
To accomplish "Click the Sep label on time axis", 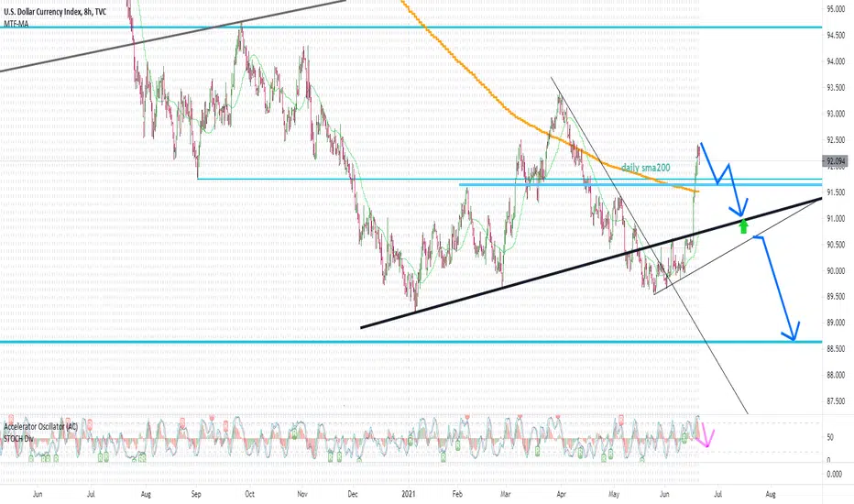I will [196, 494].
